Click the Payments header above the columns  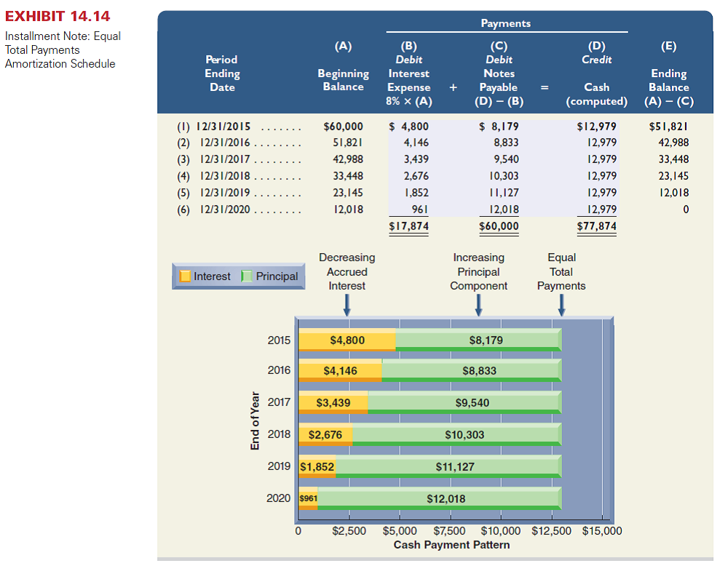(x=506, y=23)
